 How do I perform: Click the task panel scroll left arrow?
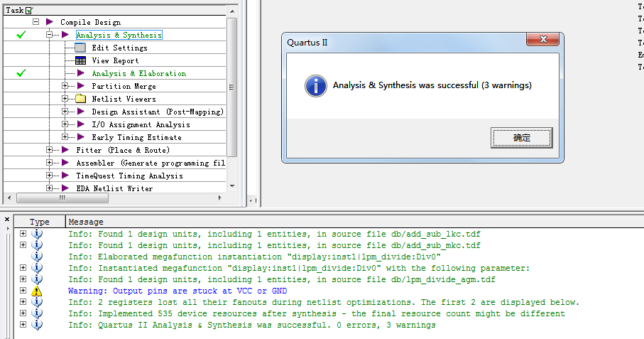click(x=9, y=198)
